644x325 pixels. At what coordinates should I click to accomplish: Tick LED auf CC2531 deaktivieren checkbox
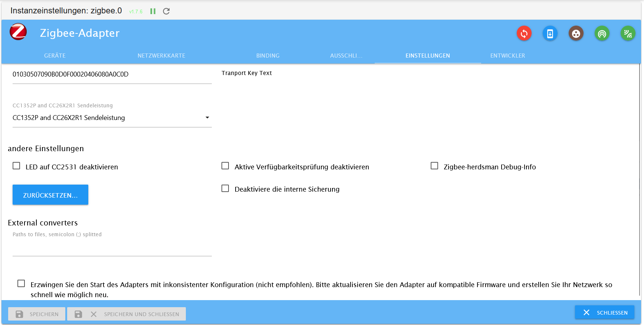point(16,166)
